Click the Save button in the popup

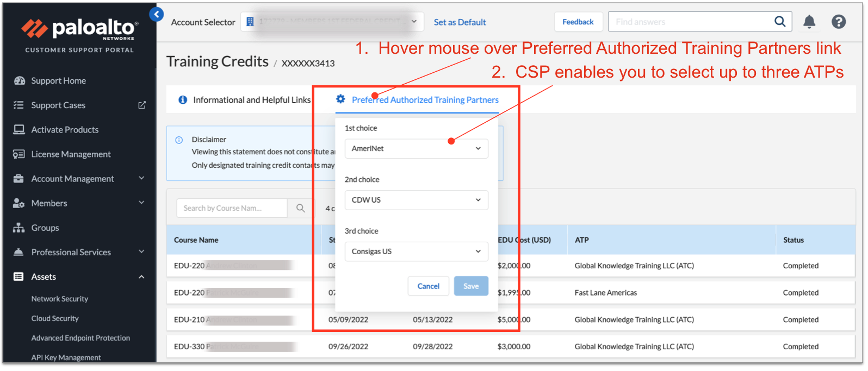pyautogui.click(x=471, y=286)
